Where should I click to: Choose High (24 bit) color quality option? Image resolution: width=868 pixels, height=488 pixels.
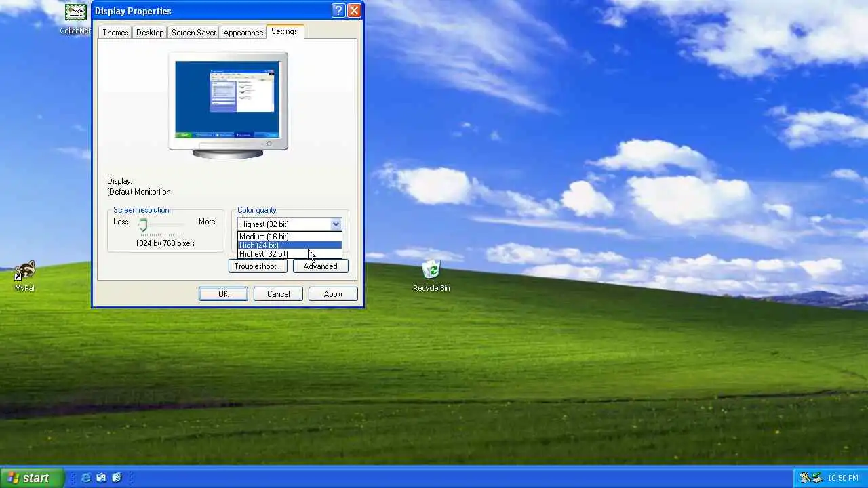[x=290, y=245]
